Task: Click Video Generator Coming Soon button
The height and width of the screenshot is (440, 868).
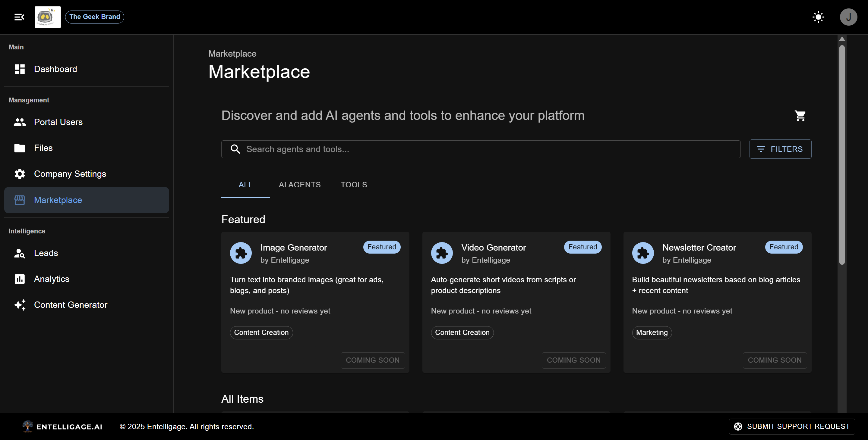Action: 573,360
